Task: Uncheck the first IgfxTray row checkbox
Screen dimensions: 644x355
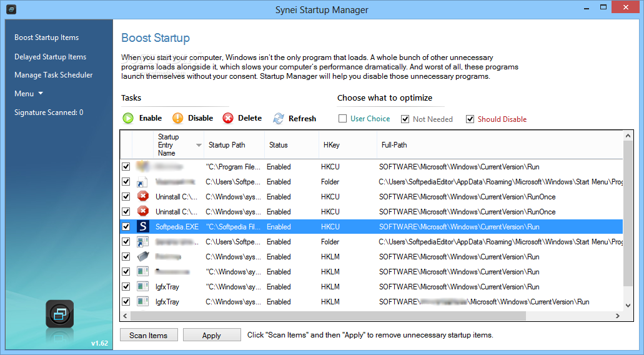Action: coord(126,286)
